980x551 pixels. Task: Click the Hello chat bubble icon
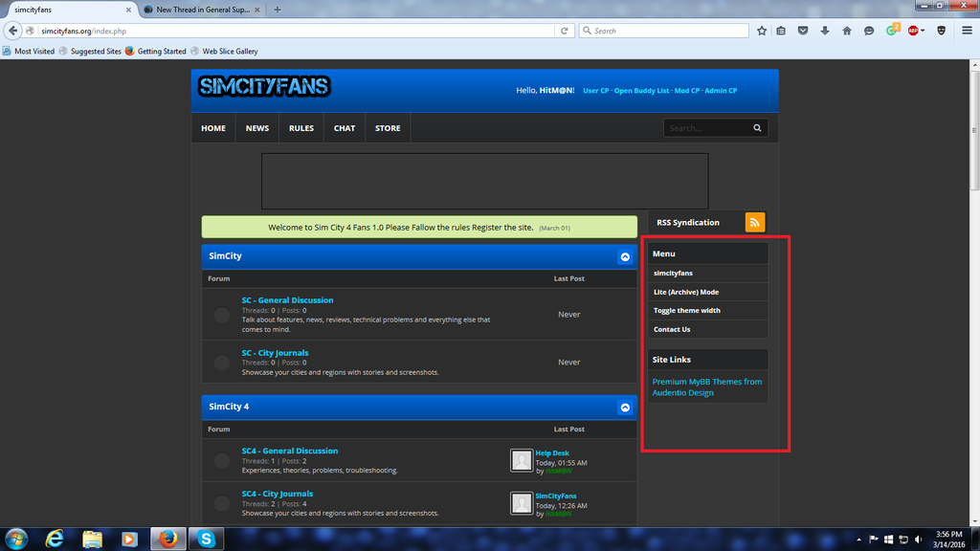pyautogui.click(x=869, y=31)
